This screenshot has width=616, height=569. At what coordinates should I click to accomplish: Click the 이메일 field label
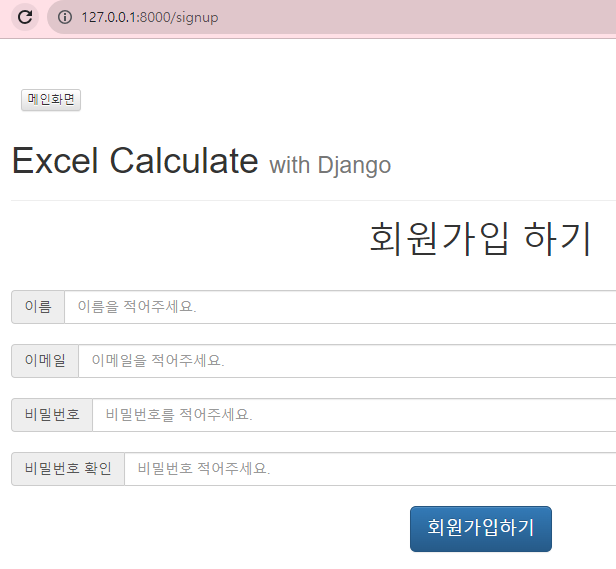pos(45,361)
